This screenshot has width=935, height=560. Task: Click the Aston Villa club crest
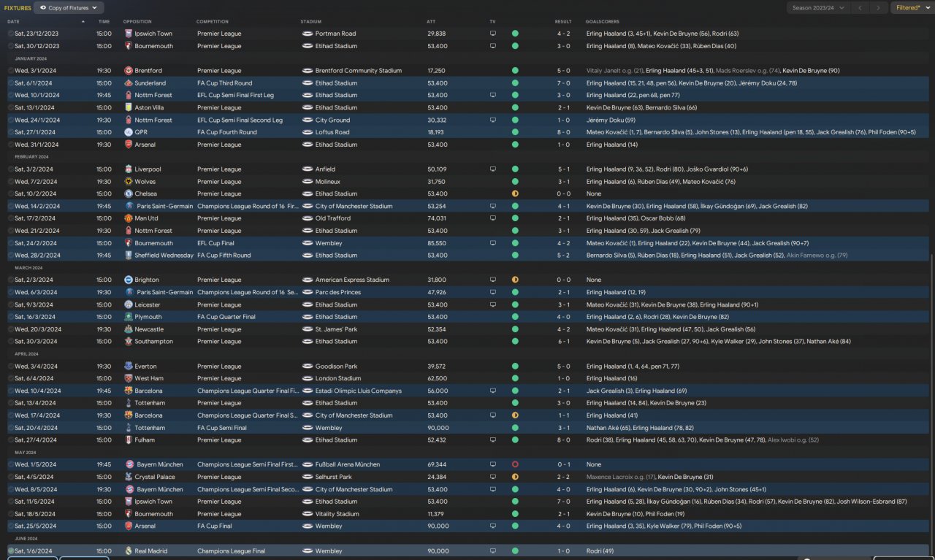point(129,107)
